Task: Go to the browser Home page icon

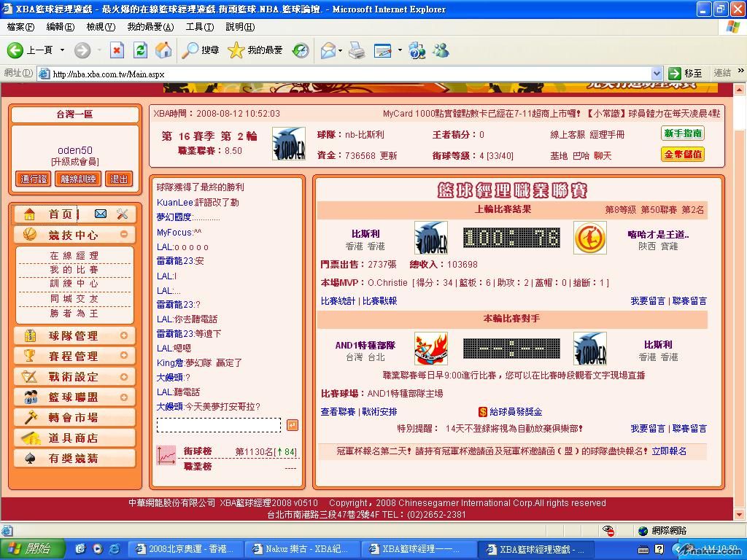Action: [x=163, y=50]
